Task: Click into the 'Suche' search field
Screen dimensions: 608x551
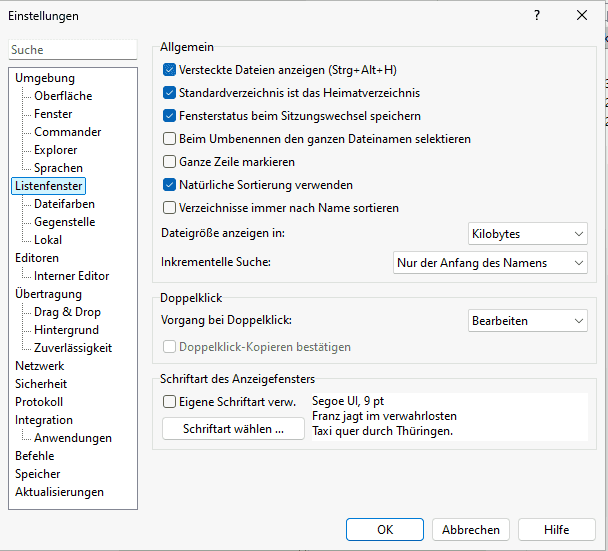Action: tap(72, 50)
